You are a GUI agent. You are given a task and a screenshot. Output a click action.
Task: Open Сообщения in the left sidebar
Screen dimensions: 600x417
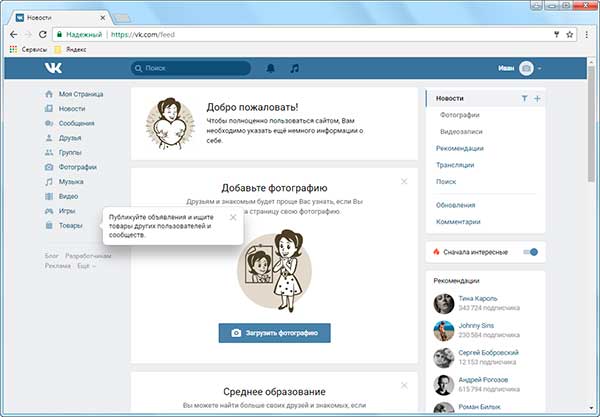point(77,123)
